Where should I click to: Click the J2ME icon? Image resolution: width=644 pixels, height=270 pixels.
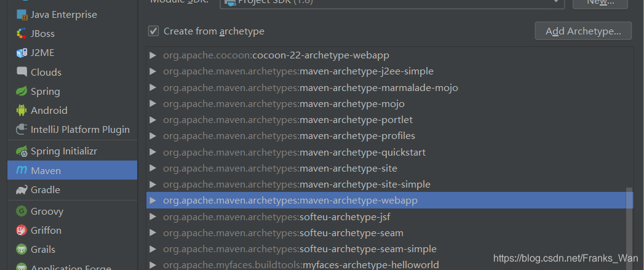tap(22, 53)
